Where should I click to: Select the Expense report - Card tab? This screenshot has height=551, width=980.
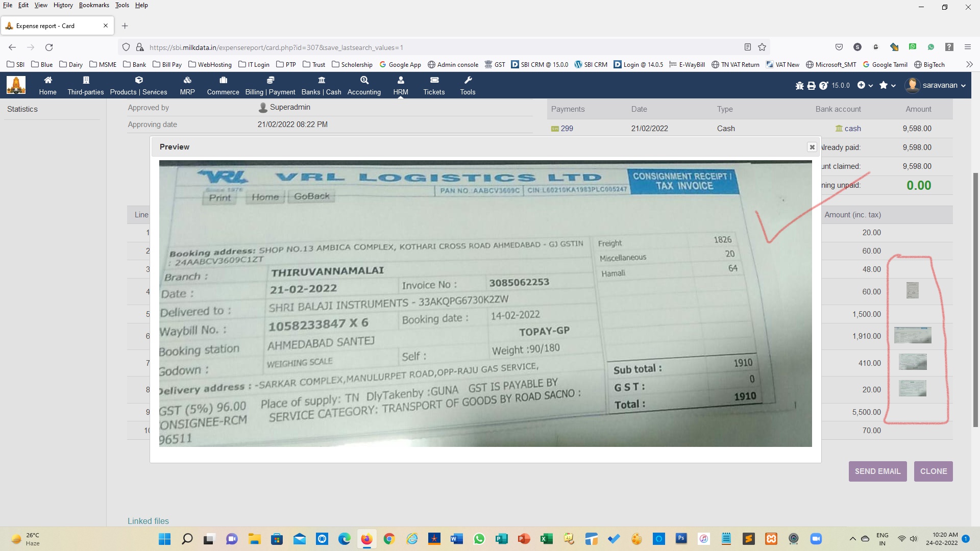click(x=57, y=26)
